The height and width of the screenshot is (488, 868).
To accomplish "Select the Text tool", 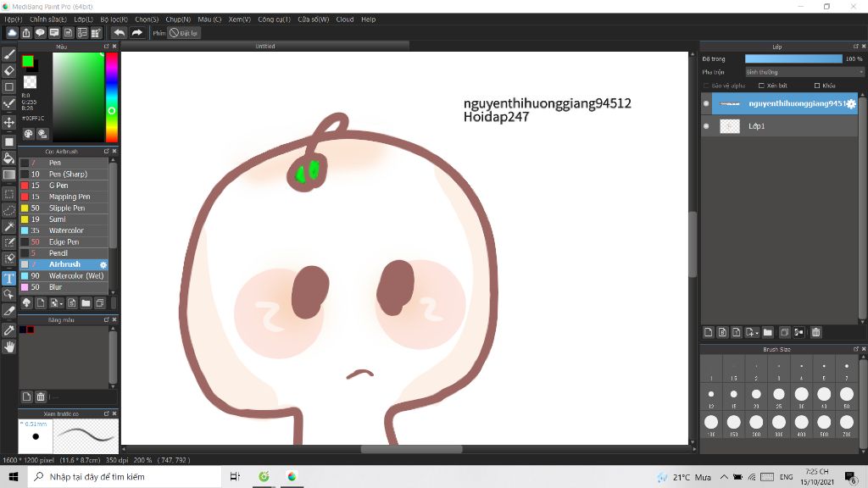I will (8, 278).
